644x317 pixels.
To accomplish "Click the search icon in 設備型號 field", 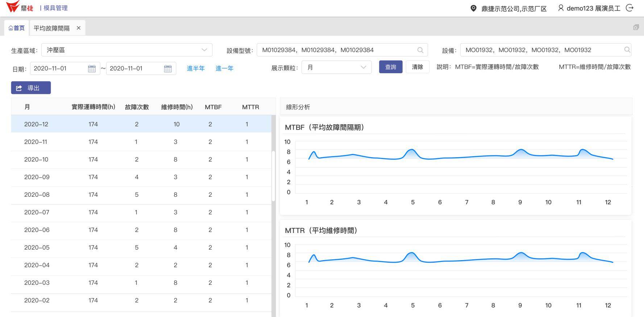I will (x=420, y=50).
